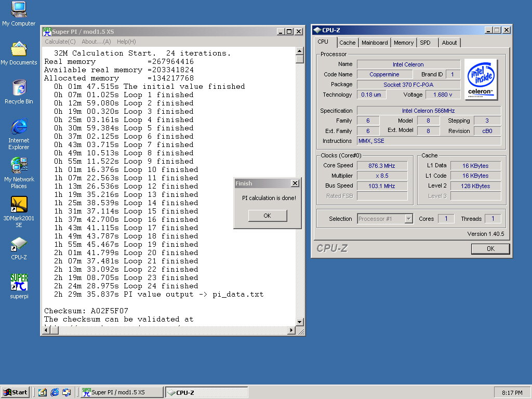Open the Calculate(C) menu in Super PI
This screenshot has height=399, width=532.
[60, 42]
